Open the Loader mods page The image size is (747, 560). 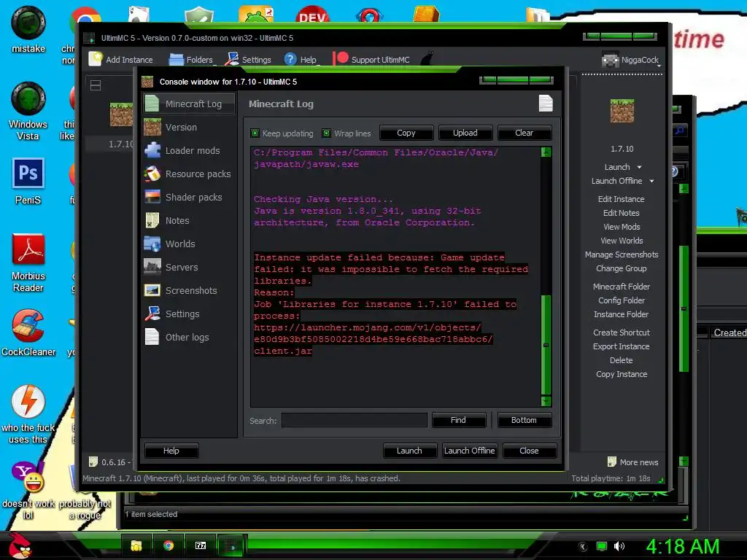[x=189, y=150]
